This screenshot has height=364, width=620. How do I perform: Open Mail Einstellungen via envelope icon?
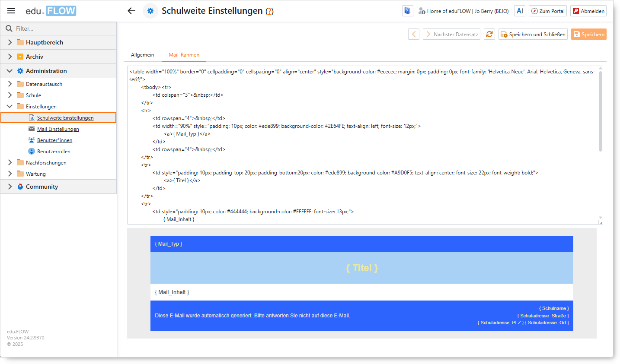point(32,129)
